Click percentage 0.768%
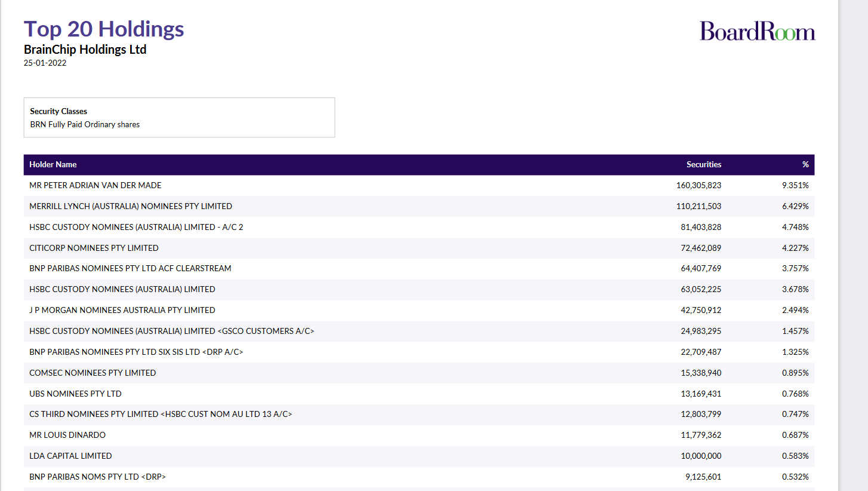The width and height of the screenshot is (868, 491). point(795,394)
